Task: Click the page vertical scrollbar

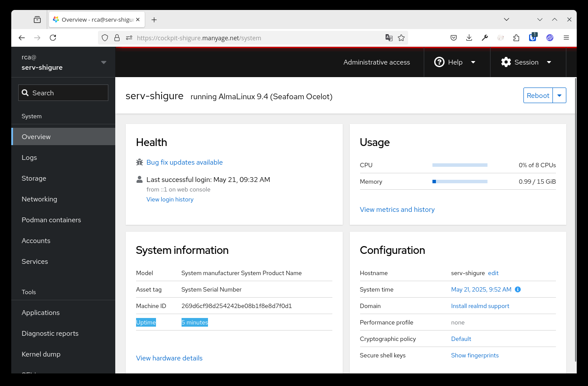Action: pyautogui.click(x=575, y=220)
